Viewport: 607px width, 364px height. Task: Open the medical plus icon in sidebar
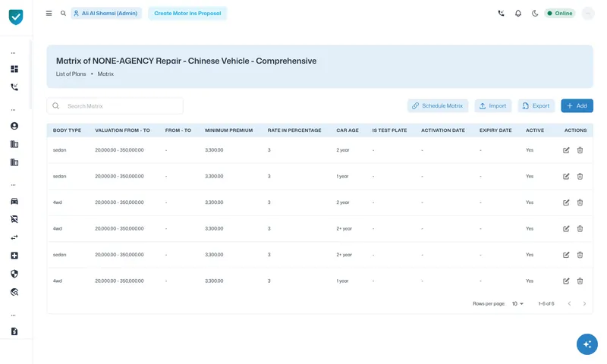tap(14, 256)
